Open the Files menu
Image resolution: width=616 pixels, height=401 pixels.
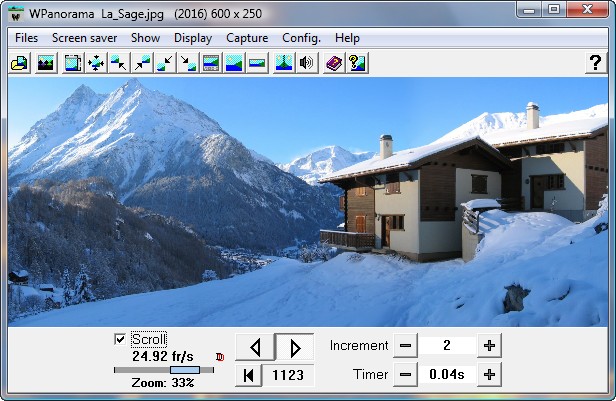pos(27,38)
